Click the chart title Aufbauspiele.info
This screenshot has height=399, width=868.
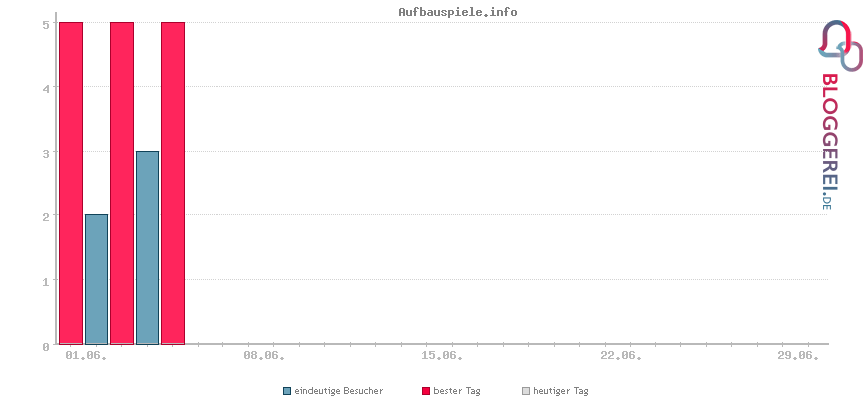click(x=458, y=12)
